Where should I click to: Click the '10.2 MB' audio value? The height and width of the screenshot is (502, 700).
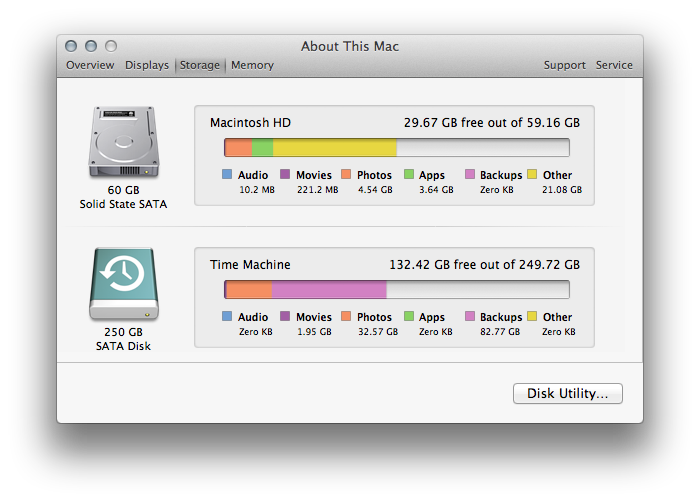[x=257, y=190]
